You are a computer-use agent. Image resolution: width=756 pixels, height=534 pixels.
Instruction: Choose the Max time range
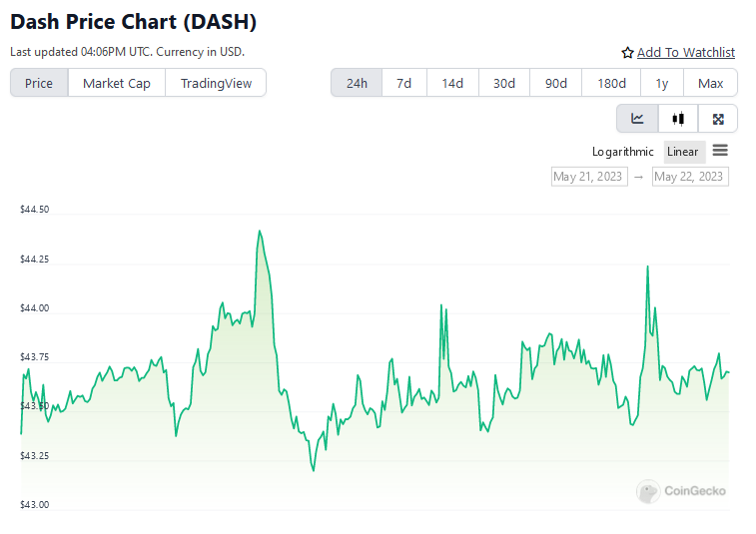click(711, 83)
